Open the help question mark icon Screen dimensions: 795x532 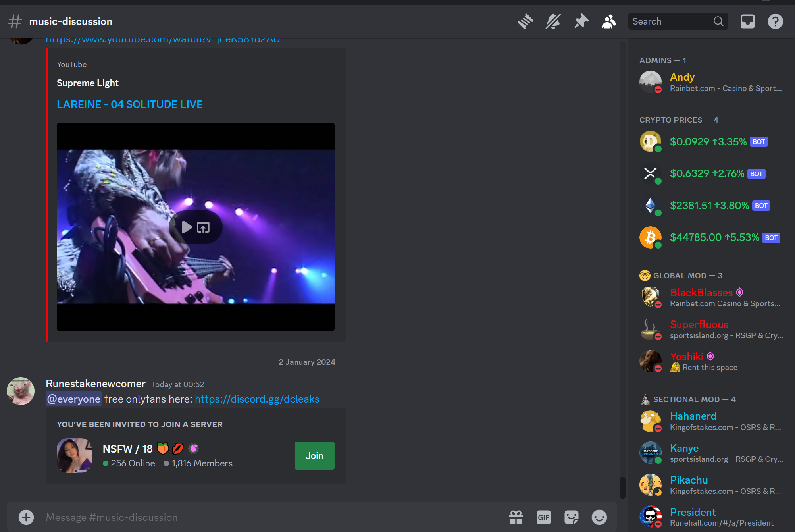pyautogui.click(x=775, y=21)
